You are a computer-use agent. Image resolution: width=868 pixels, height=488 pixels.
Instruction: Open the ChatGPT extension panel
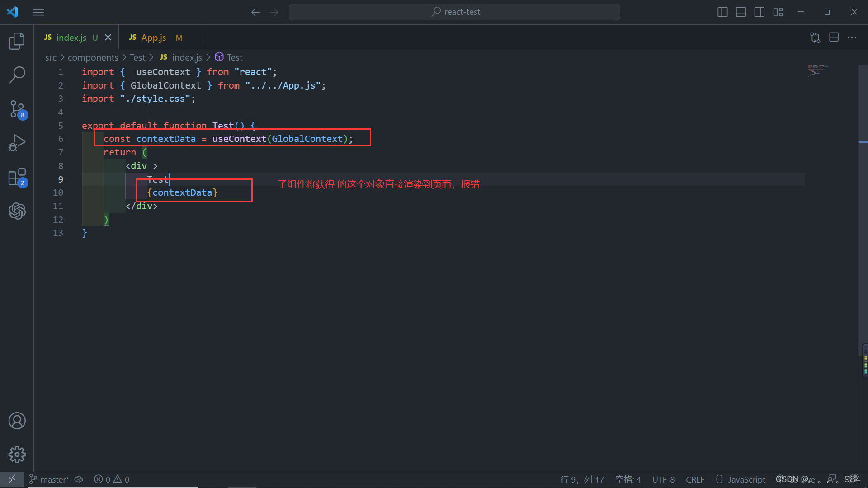point(17,211)
